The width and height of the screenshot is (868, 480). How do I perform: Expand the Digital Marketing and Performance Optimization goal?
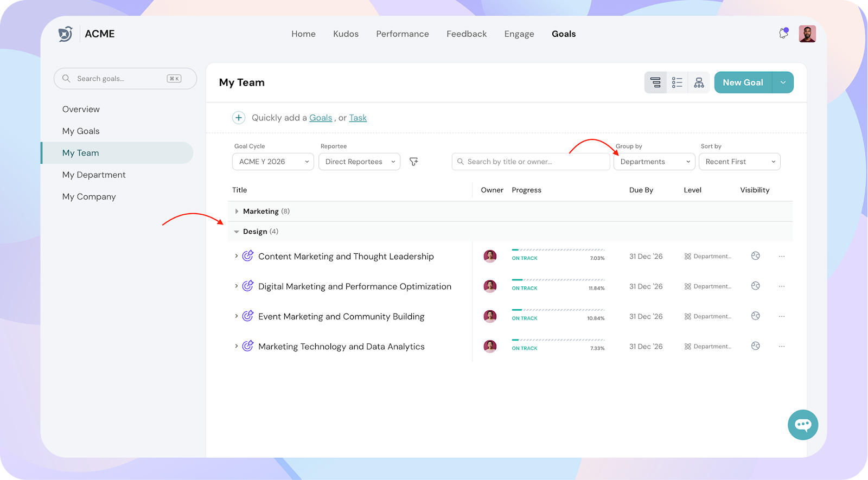[236, 286]
